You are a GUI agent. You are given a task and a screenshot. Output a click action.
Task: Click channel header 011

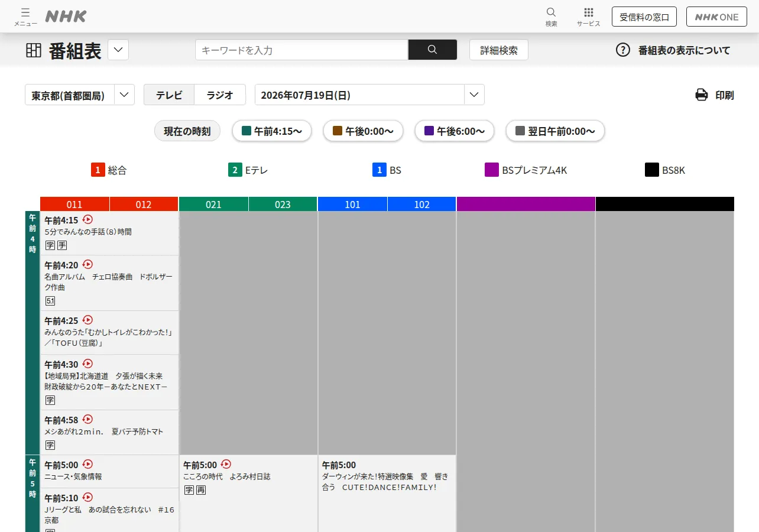[x=74, y=205]
